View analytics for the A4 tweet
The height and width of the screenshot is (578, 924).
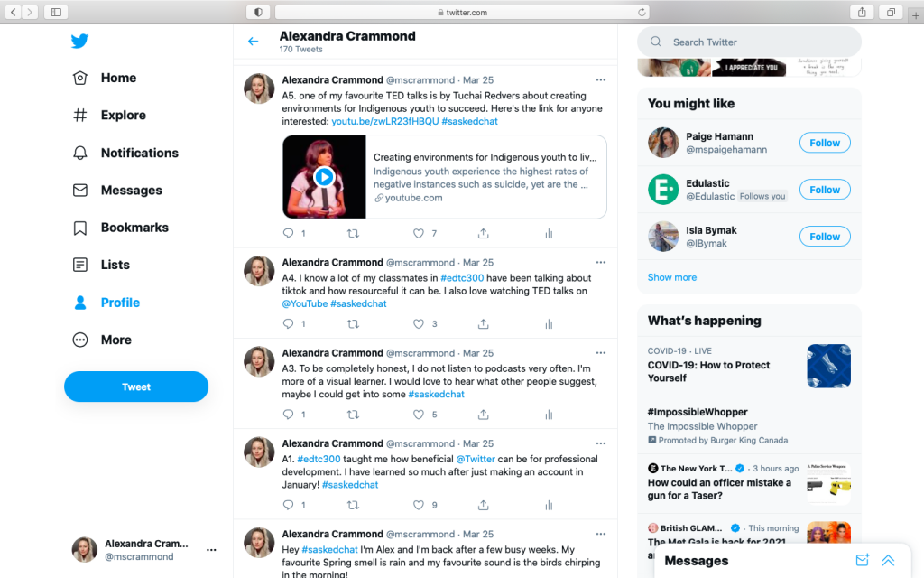click(549, 324)
